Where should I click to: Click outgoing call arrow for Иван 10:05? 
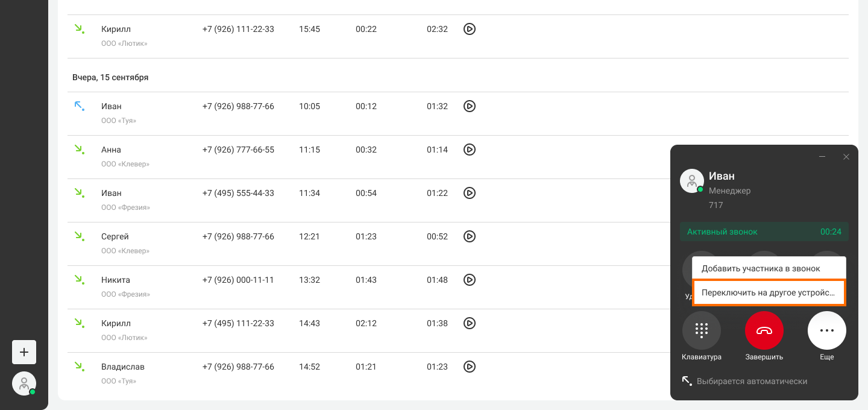click(x=79, y=106)
